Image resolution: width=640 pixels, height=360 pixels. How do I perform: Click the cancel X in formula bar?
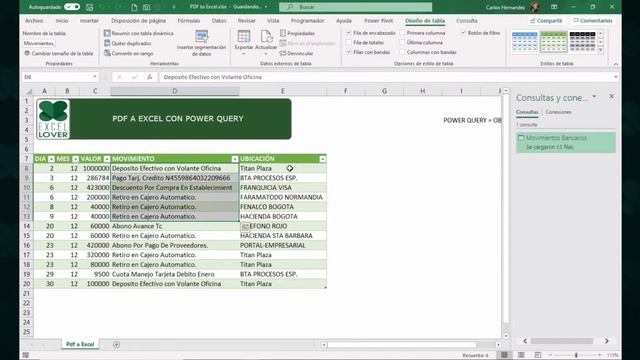point(120,77)
